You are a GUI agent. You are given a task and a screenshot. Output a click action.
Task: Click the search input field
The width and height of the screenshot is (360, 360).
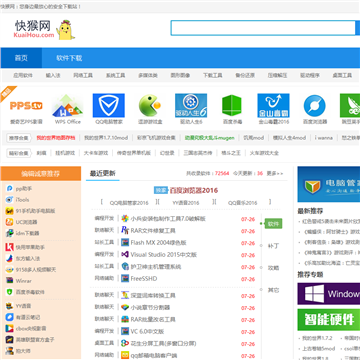pos(263,28)
